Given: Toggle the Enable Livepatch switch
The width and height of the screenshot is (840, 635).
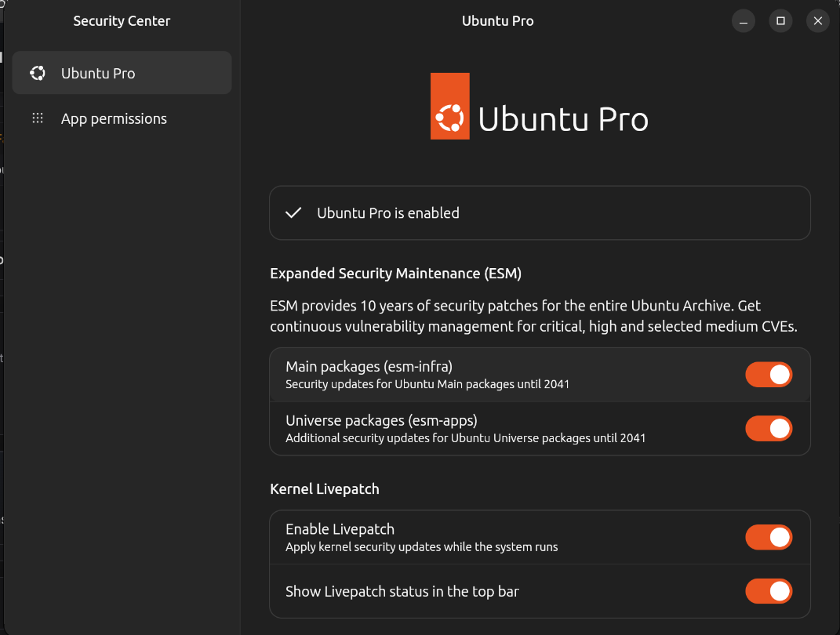Looking at the screenshot, I should click(769, 538).
